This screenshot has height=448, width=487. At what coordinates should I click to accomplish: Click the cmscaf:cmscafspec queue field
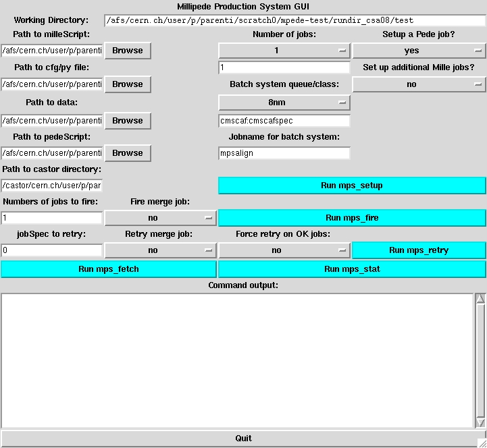click(284, 121)
